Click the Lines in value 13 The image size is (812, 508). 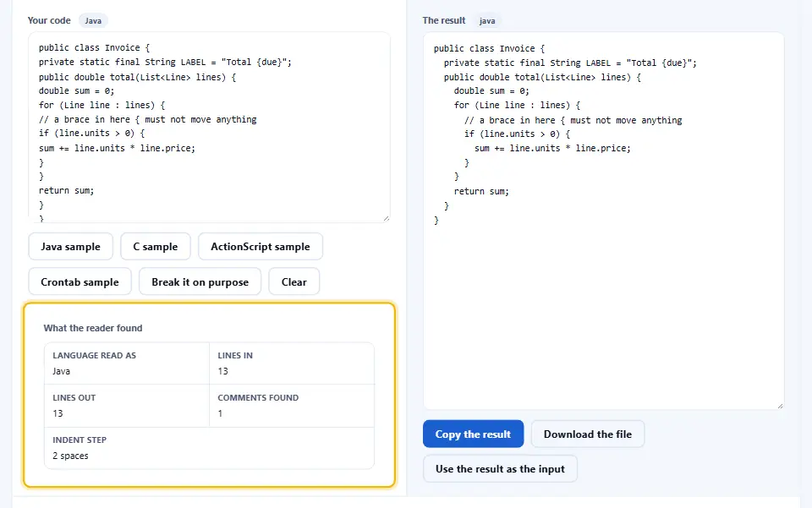click(x=222, y=371)
